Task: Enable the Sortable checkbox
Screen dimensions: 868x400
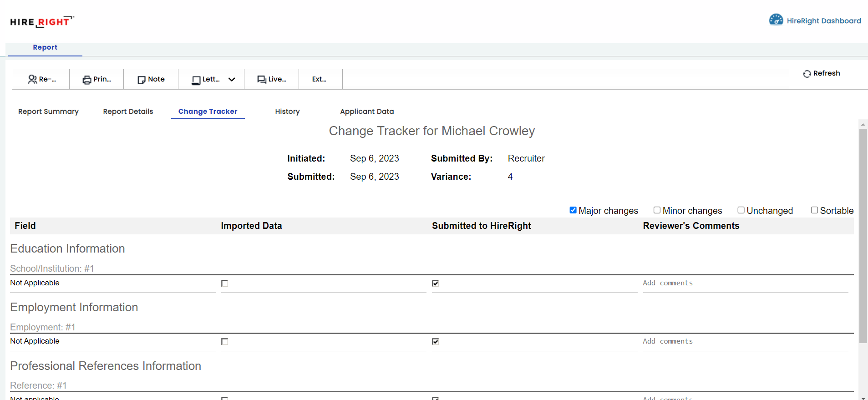Action: coord(814,210)
